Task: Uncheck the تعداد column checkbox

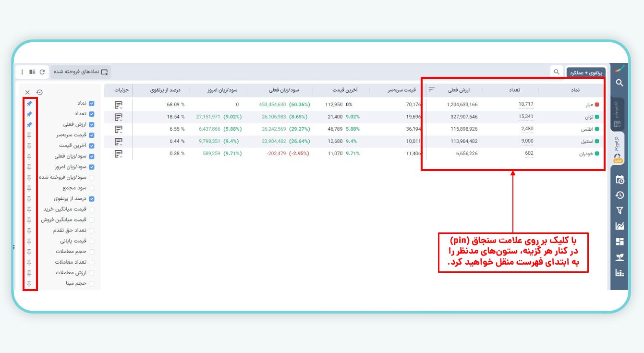Action: pyautogui.click(x=92, y=114)
